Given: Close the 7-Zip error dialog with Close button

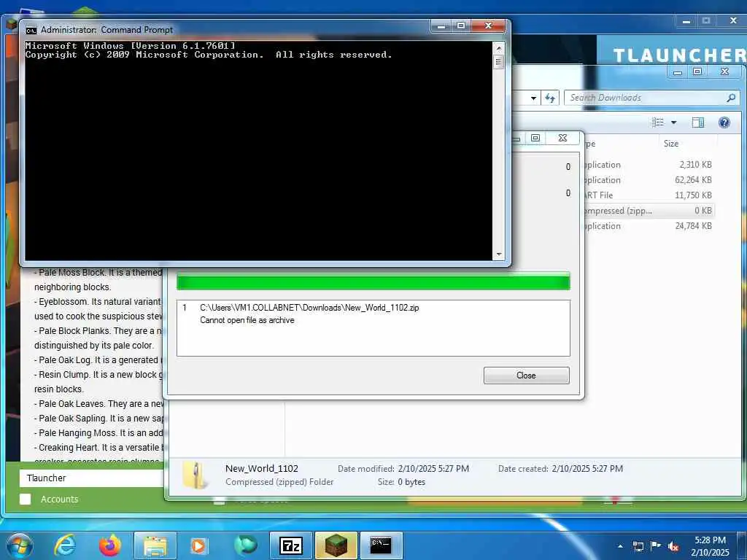Looking at the screenshot, I should pyautogui.click(x=526, y=376).
